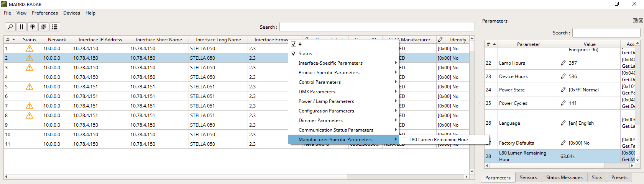This screenshot has height=184, width=644.
Task: Sort by Interface IP Address column header
Action: click(100, 39)
